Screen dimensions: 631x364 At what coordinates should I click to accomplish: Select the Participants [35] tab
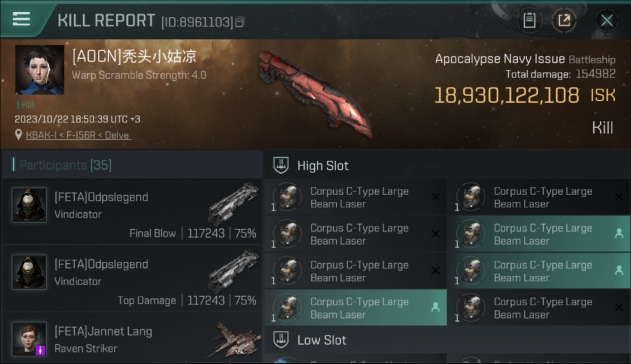(x=66, y=165)
